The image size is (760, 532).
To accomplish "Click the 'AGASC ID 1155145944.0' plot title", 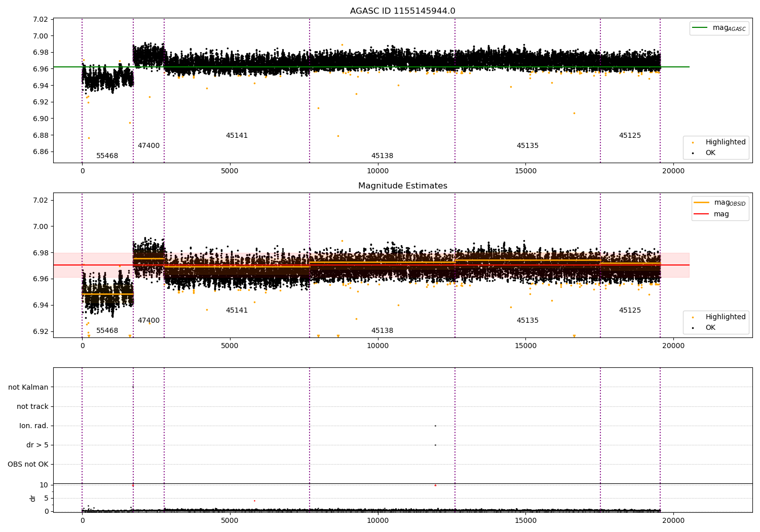I will pyautogui.click(x=402, y=11).
